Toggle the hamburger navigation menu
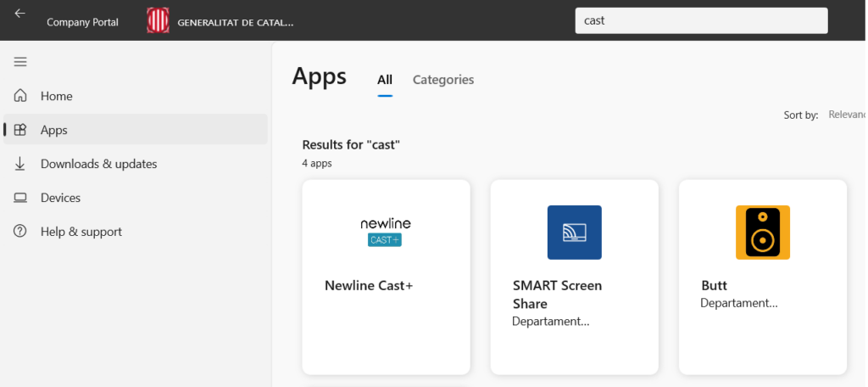The width and height of the screenshot is (868, 387). click(20, 62)
